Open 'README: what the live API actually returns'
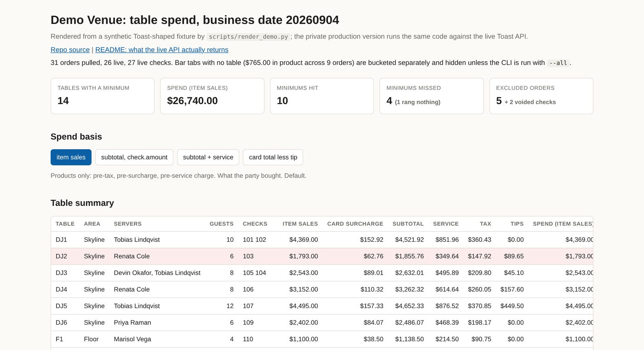This screenshot has width=644, height=350. pyautogui.click(x=162, y=50)
